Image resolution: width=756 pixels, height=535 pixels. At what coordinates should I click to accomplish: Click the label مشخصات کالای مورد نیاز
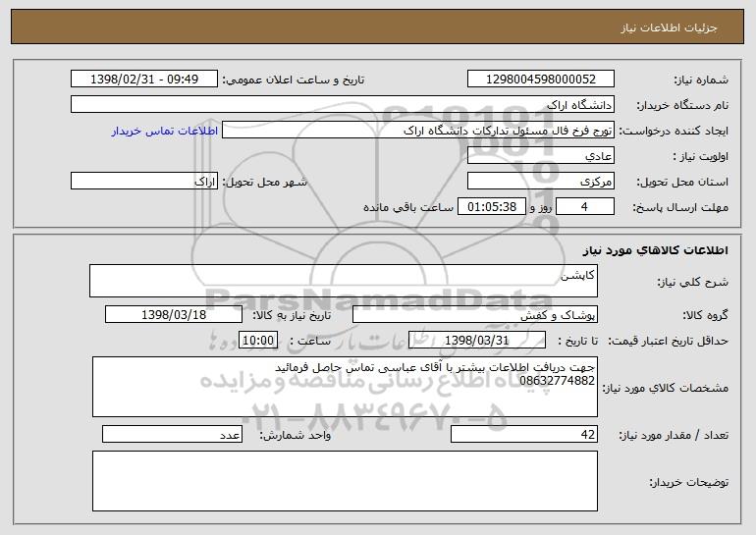pos(666,388)
